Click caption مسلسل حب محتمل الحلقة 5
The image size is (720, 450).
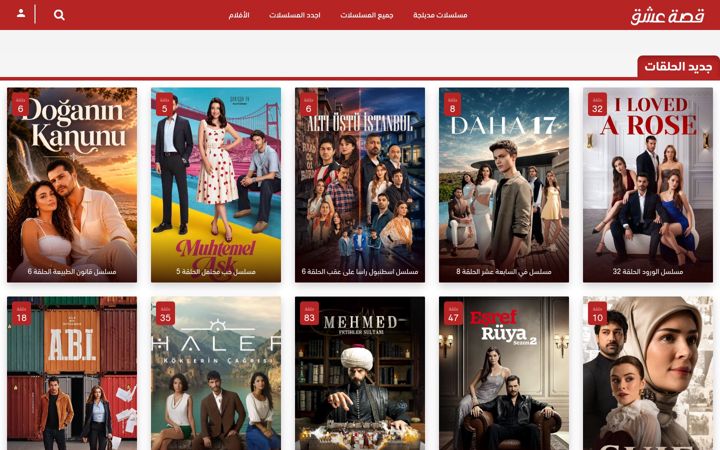tap(216, 272)
